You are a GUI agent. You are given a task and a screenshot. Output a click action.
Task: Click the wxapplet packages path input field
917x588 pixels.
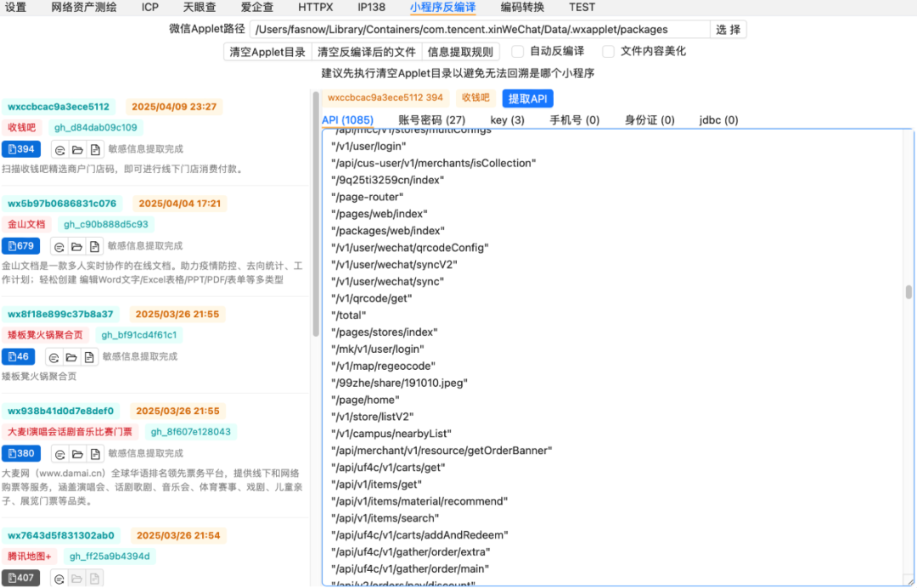click(x=480, y=29)
